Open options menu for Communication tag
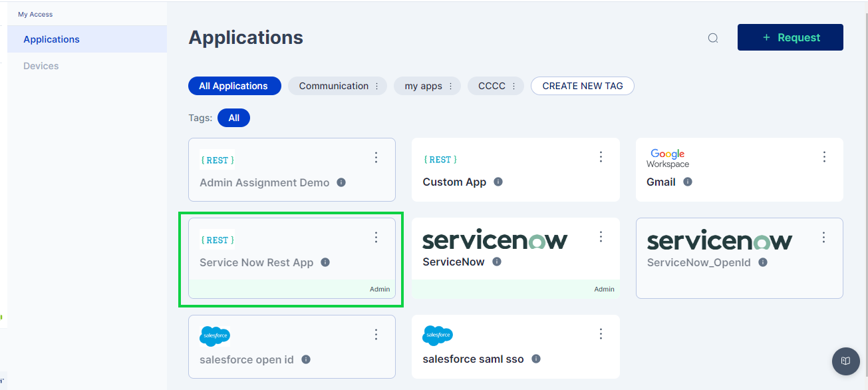 [x=377, y=87]
